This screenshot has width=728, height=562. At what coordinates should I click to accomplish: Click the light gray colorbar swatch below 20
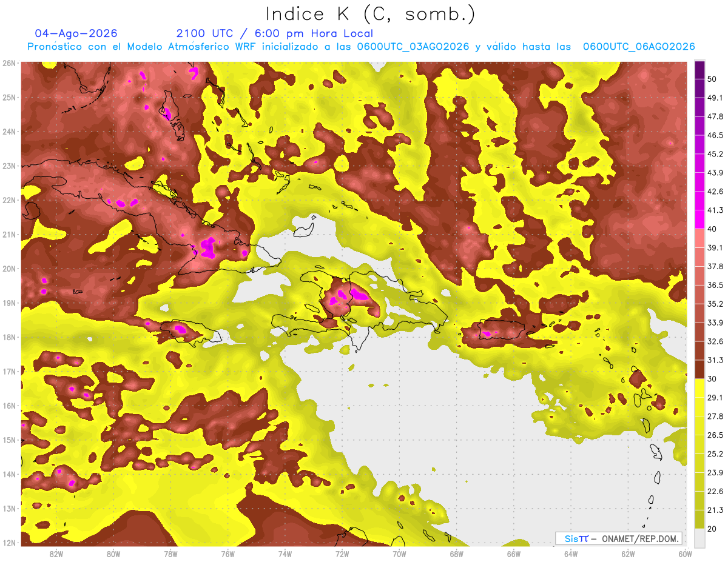(x=699, y=538)
